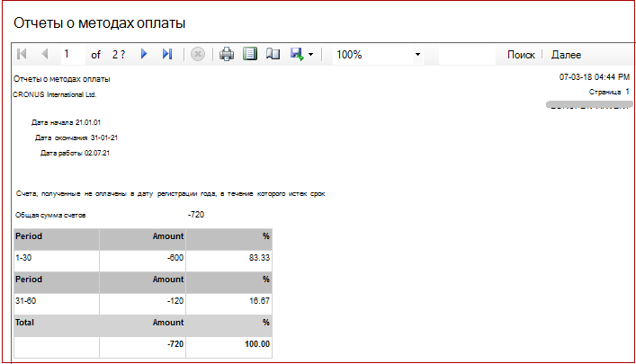Image resolution: width=636 pixels, height=364 pixels.
Task: Click the Дата начала 21.01.01 line
Action: pyautogui.click(x=66, y=122)
